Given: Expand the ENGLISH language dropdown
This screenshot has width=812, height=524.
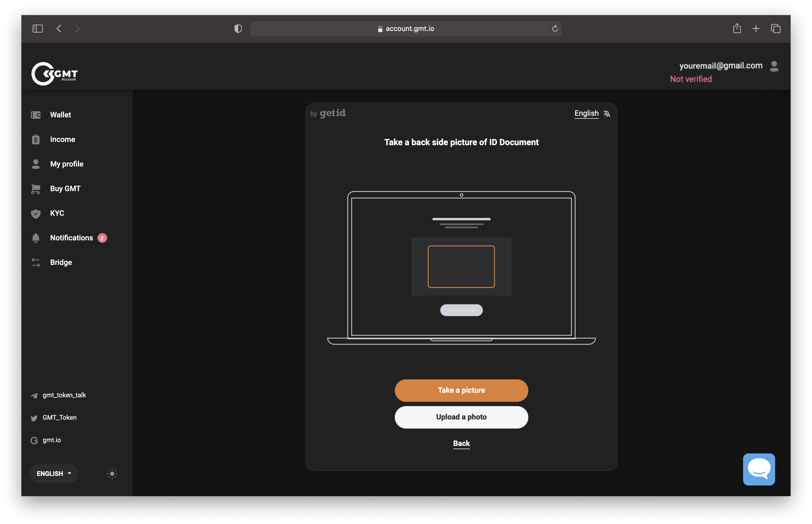Looking at the screenshot, I should click(x=54, y=474).
